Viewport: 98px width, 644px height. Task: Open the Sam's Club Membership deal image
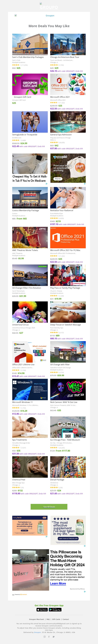click(x=30, y=44)
